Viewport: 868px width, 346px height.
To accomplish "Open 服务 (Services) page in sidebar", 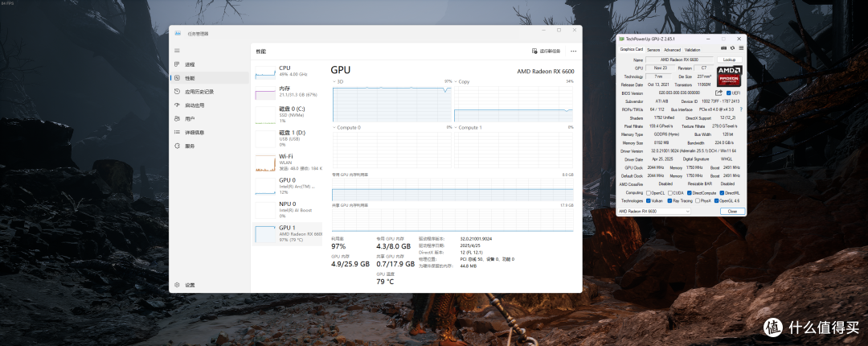I will tap(209, 146).
